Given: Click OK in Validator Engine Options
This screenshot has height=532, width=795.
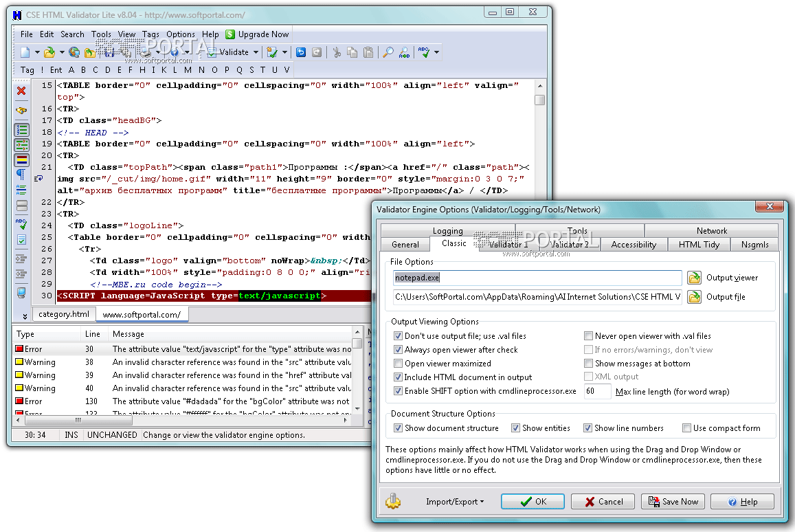Looking at the screenshot, I should click(533, 502).
